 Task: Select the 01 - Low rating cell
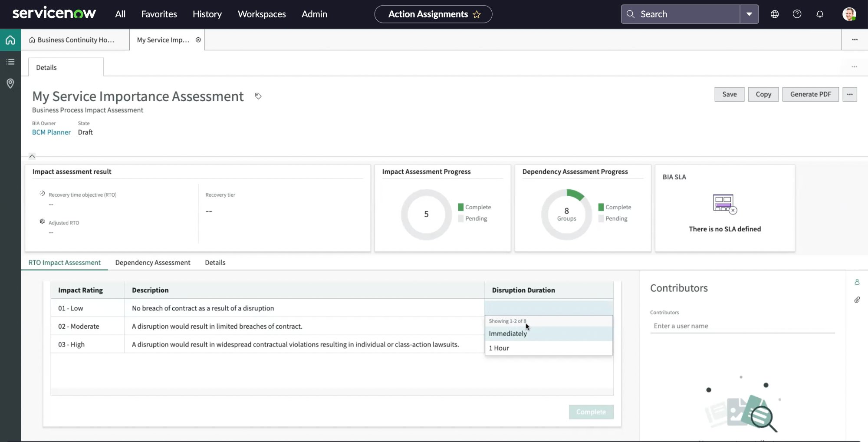pos(88,308)
